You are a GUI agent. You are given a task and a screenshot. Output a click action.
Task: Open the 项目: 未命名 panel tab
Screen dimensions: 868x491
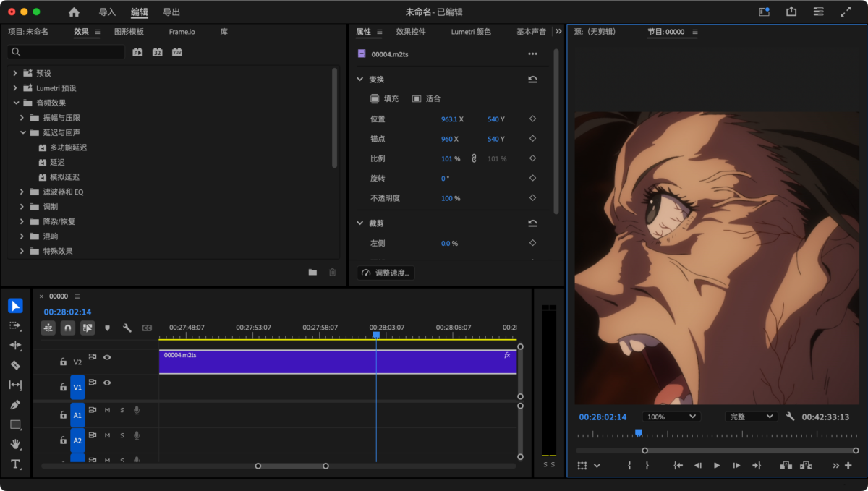28,32
